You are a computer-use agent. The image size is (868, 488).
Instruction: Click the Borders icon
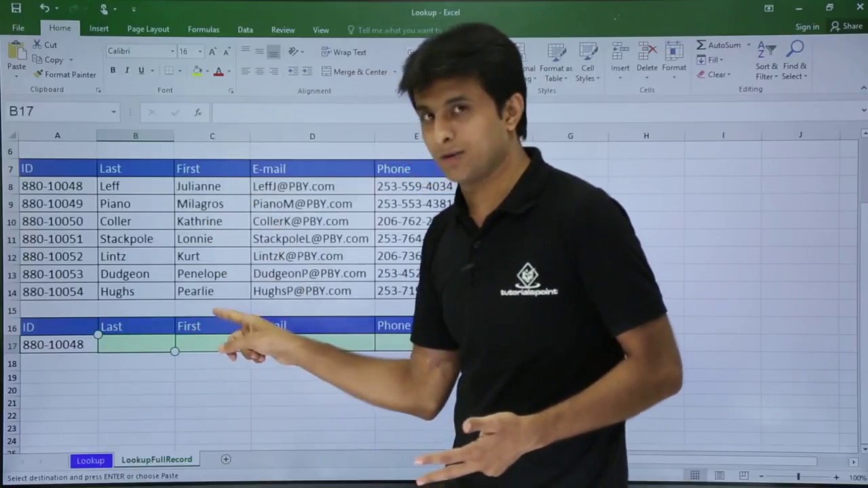point(168,70)
